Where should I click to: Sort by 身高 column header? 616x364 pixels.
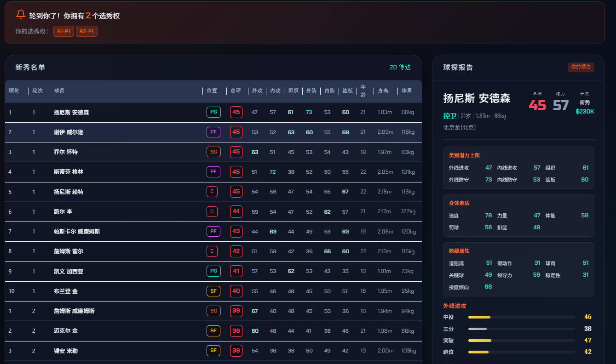point(383,91)
